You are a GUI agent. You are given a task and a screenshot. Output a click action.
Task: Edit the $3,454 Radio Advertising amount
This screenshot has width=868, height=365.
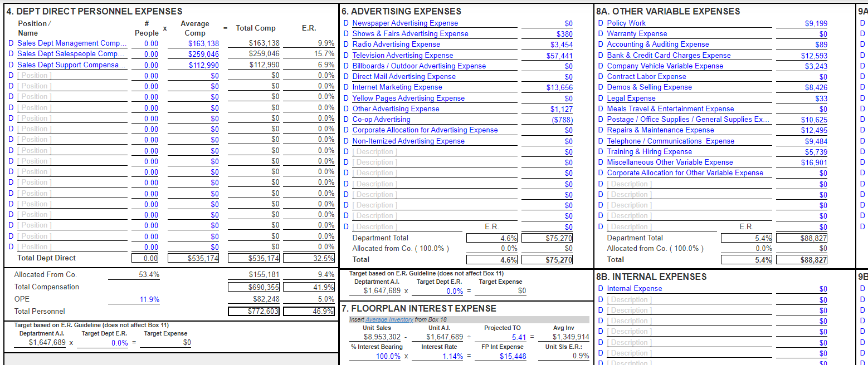coord(547,45)
